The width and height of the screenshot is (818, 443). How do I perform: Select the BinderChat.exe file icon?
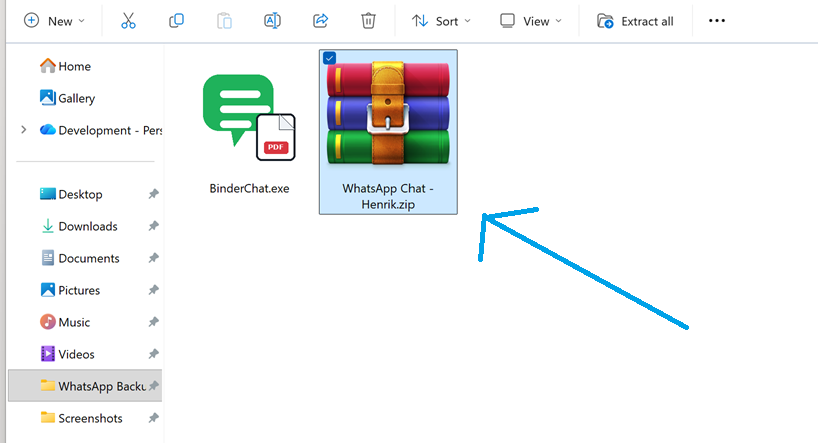click(x=249, y=117)
